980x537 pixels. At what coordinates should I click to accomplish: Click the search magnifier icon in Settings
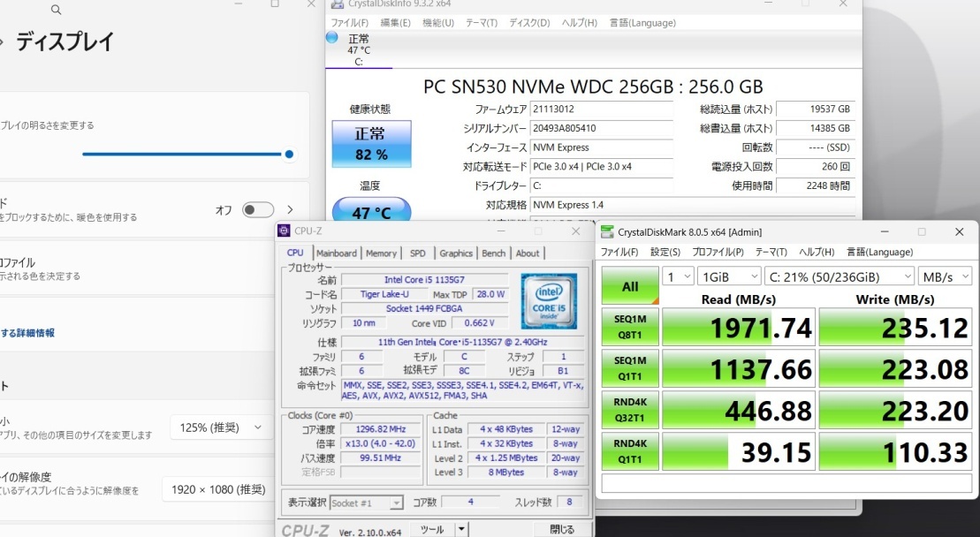pyautogui.click(x=57, y=10)
